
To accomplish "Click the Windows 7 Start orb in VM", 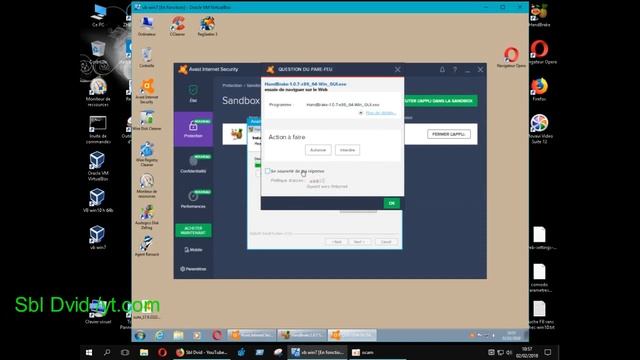I will click(x=140, y=336).
